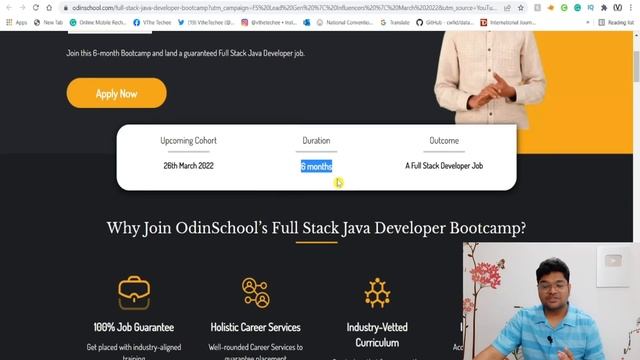Open the National Convention bookmark
The height and width of the screenshot is (360, 640).
(x=345, y=22)
